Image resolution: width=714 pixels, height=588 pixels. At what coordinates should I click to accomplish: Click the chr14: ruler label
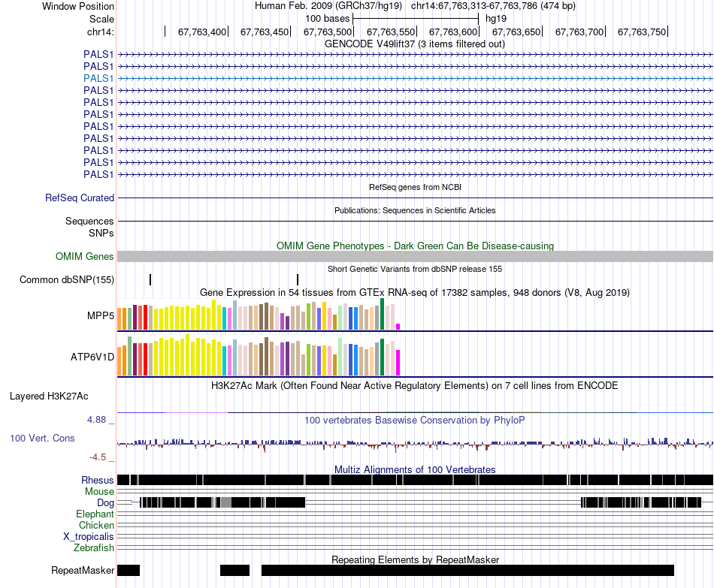coord(100,32)
